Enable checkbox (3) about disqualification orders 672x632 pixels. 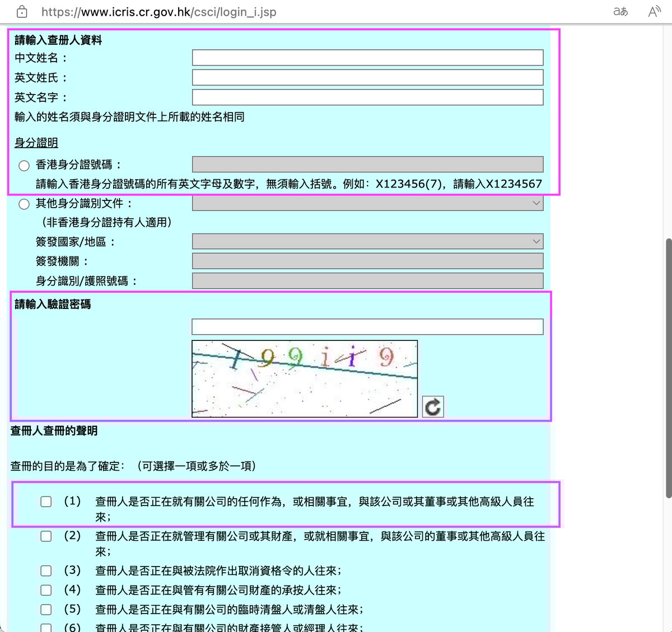pyautogui.click(x=46, y=570)
